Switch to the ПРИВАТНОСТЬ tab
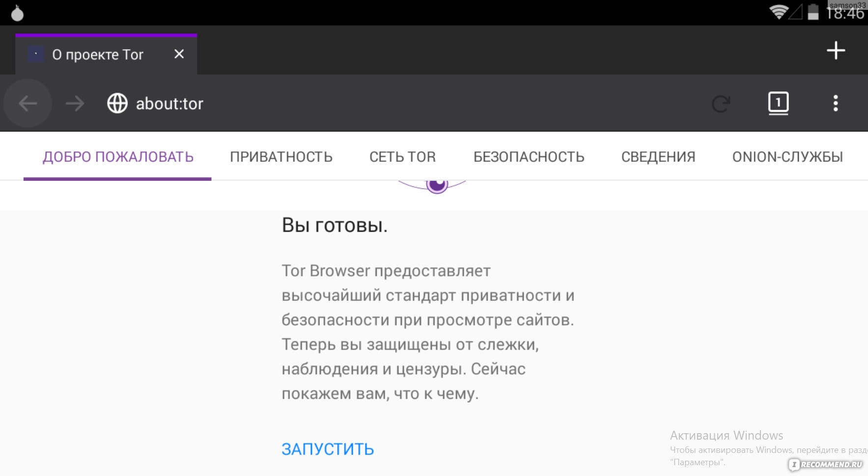 pyautogui.click(x=281, y=157)
